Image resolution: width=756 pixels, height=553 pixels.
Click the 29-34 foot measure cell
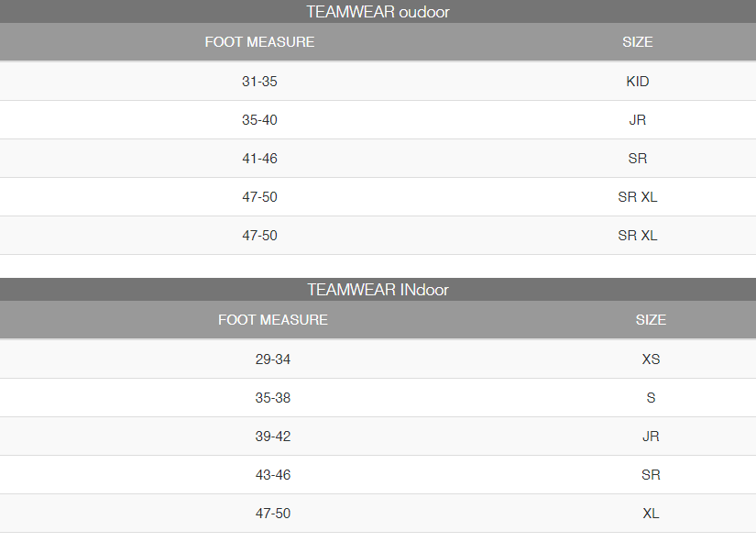[x=273, y=359]
